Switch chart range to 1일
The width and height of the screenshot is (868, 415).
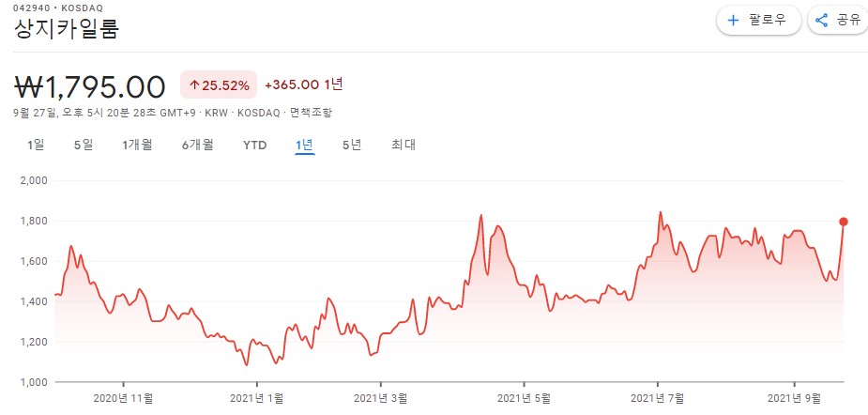36,146
